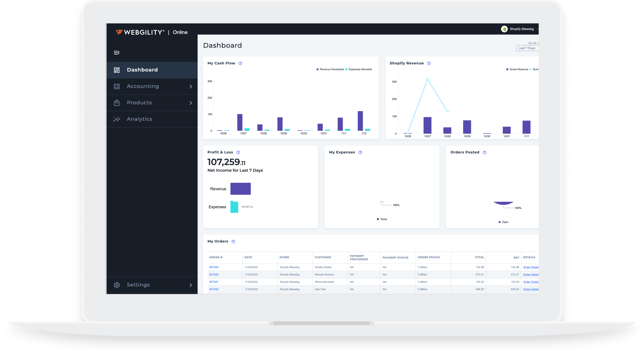The image size is (644, 353).
Task: Click the Settings gear icon
Action: coord(117,285)
